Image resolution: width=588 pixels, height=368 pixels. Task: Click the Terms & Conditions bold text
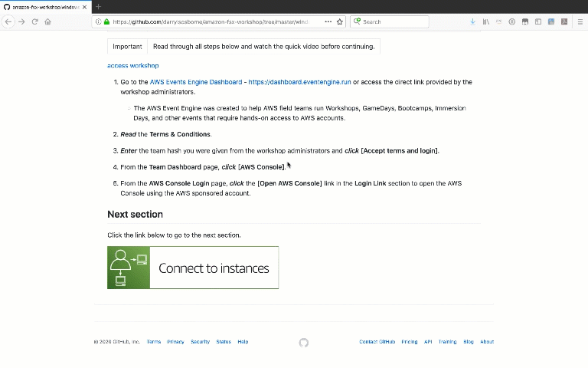180,134
